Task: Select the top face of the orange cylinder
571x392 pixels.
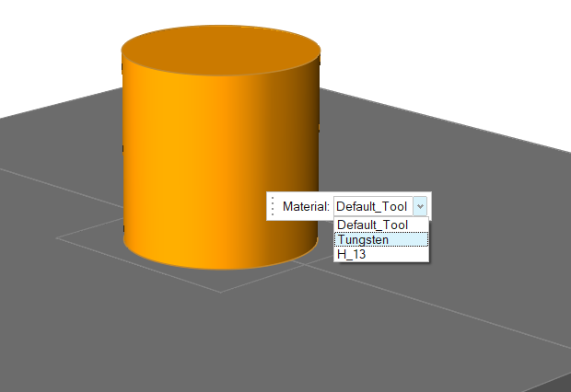Action: pos(221,48)
